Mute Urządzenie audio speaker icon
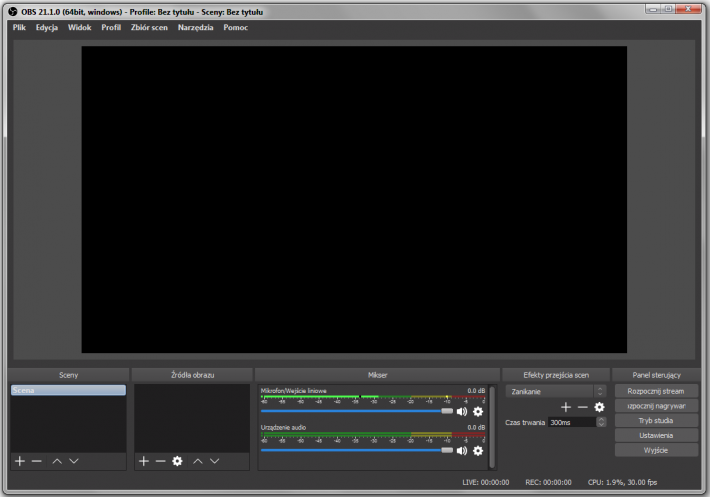This screenshot has height=497, width=710. pos(462,450)
